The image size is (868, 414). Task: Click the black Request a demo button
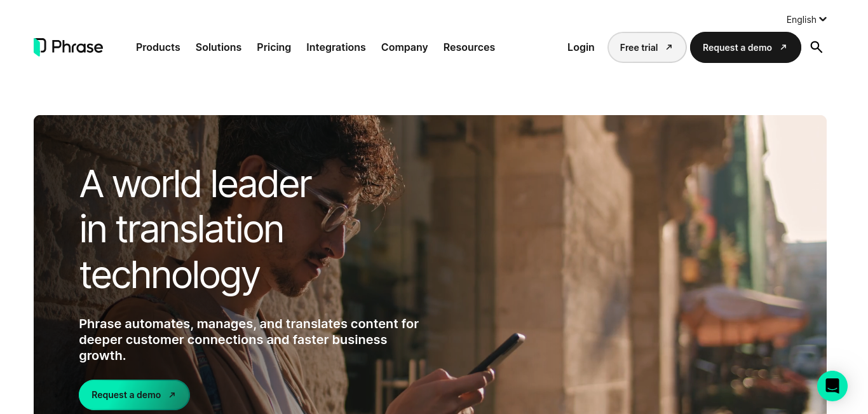745,47
